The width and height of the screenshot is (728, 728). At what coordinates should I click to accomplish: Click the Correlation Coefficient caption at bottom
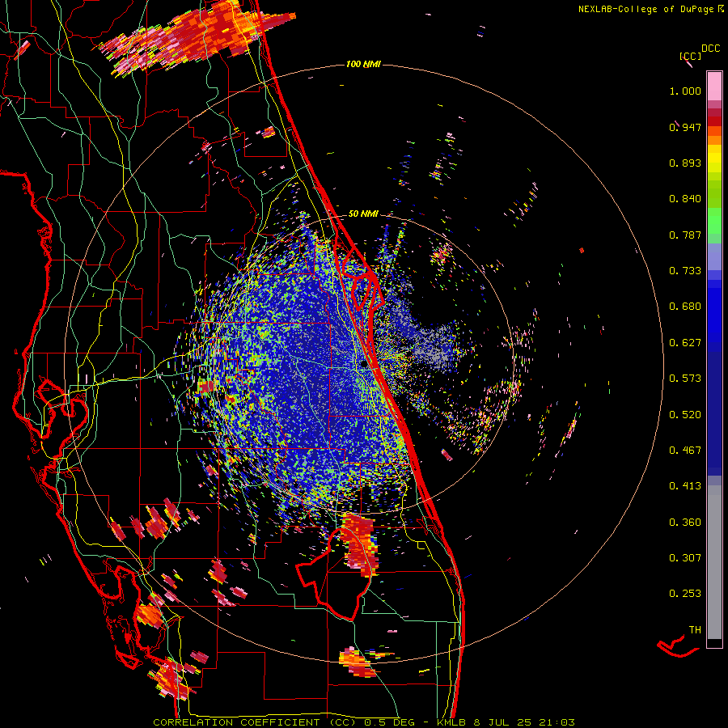click(364, 722)
